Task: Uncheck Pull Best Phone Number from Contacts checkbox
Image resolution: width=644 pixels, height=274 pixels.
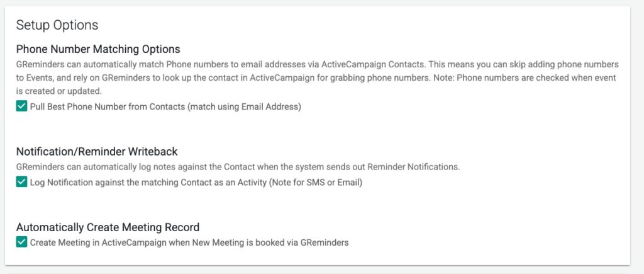Action: point(22,106)
